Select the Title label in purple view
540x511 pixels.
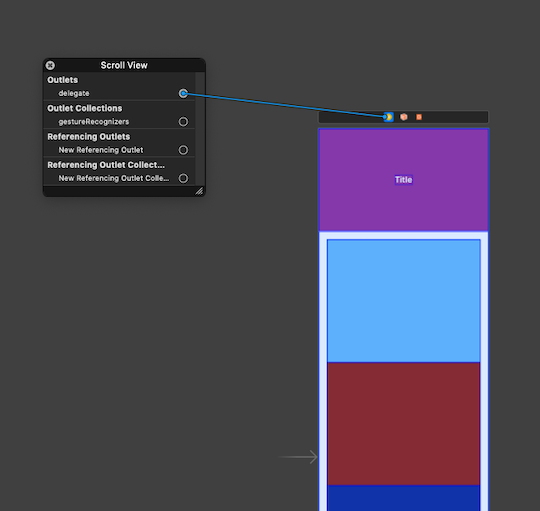(x=404, y=180)
